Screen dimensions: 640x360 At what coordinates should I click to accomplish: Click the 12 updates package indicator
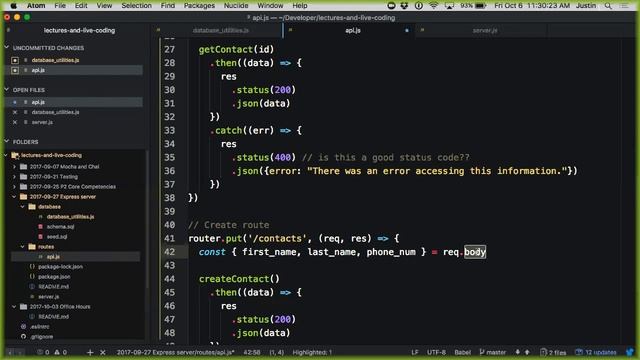[596, 352]
